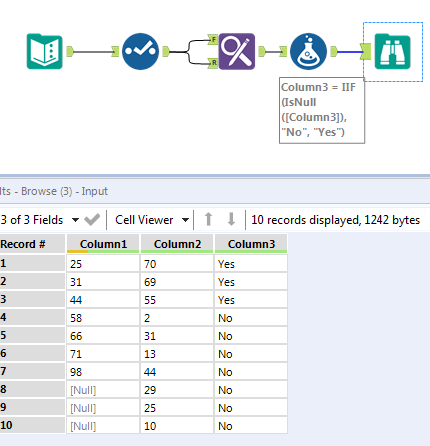The image size is (430, 446).
Task: Click the Find Replace R input anchor
Action: pyautogui.click(x=213, y=63)
